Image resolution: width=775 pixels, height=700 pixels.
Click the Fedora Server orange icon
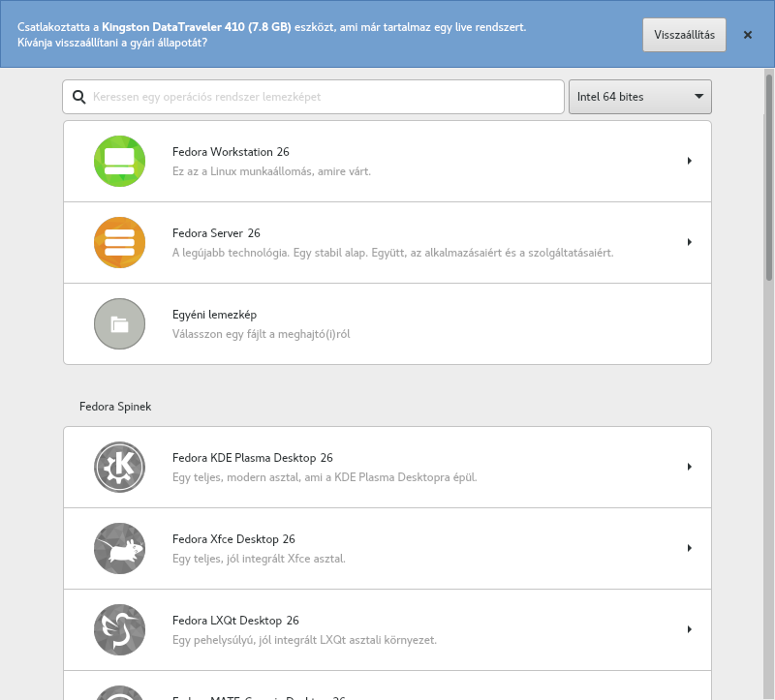coord(119,243)
